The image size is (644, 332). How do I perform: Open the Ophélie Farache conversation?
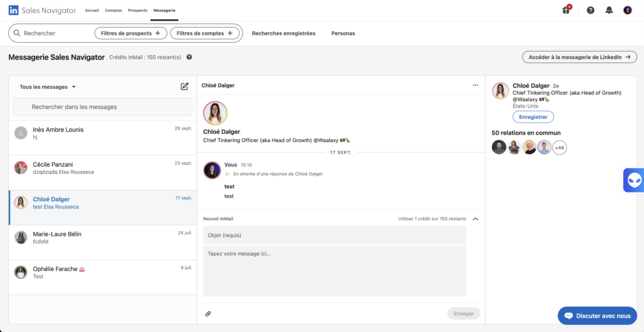(103, 277)
